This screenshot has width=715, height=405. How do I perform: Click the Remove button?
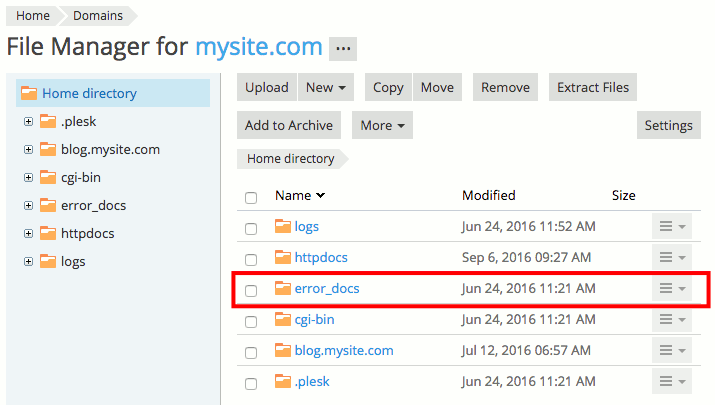point(505,87)
